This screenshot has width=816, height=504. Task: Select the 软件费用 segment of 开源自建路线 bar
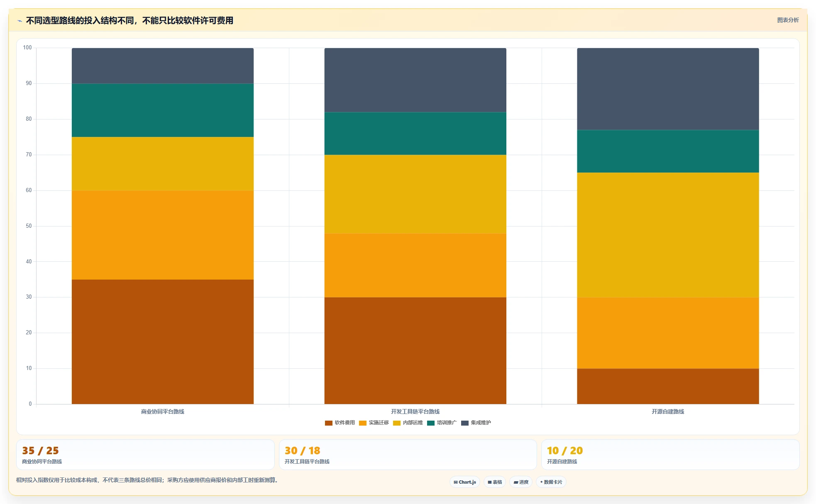[668, 386]
